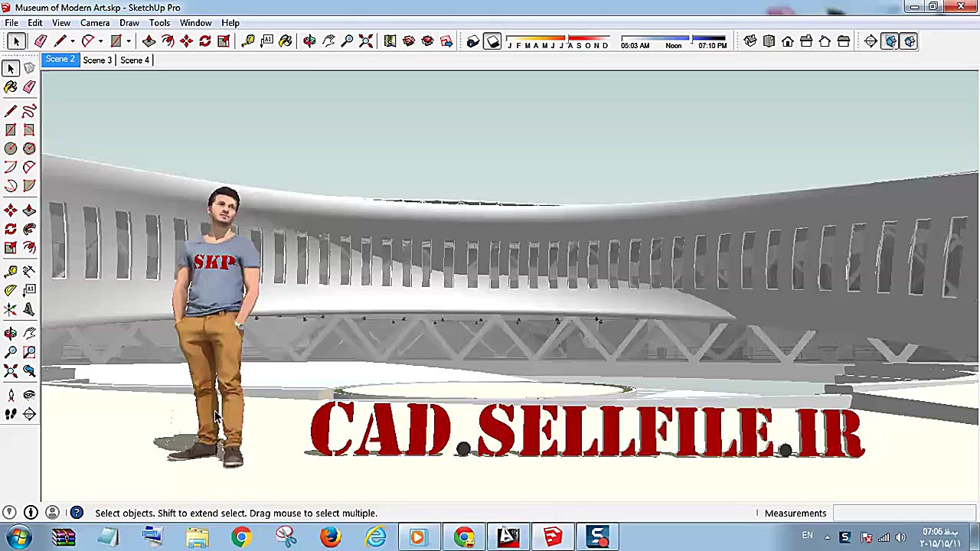Pick the Freehand drawing tool
Screen dimensions: 980x551
pyautogui.click(x=29, y=112)
